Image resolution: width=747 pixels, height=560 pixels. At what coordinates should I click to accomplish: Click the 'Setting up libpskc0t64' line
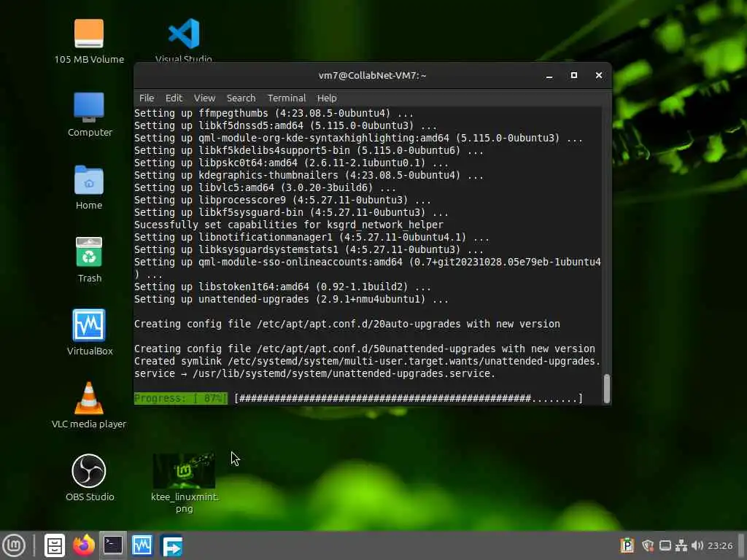291,163
